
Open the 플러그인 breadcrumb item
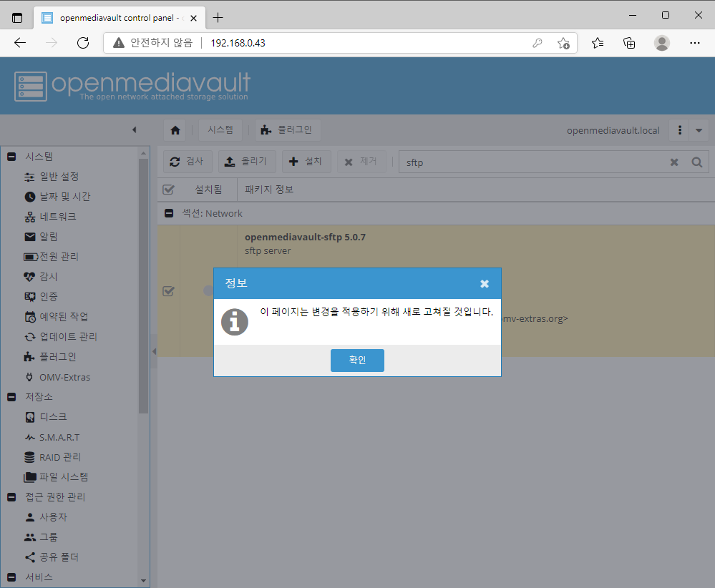[x=286, y=130]
